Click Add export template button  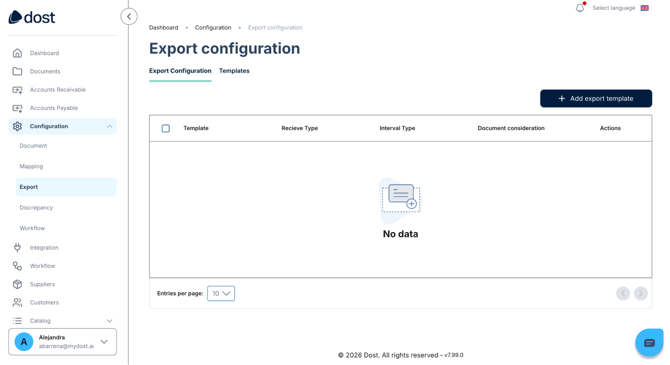[596, 98]
